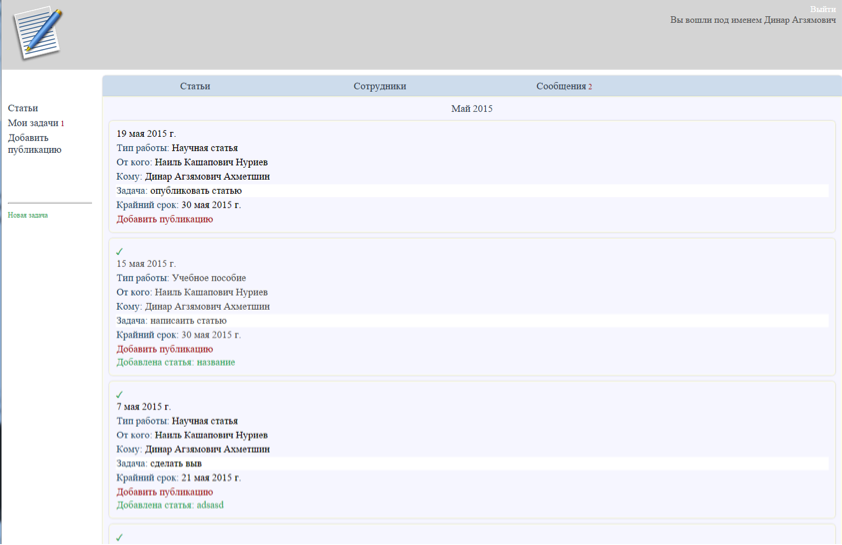This screenshot has height=545, width=842.
Task: Open Мои задачи in the sidebar
Action: (x=35, y=123)
